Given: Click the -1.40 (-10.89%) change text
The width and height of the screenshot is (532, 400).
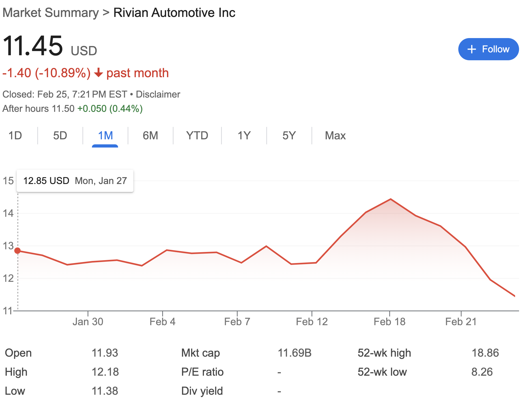Looking at the screenshot, I should [46, 73].
